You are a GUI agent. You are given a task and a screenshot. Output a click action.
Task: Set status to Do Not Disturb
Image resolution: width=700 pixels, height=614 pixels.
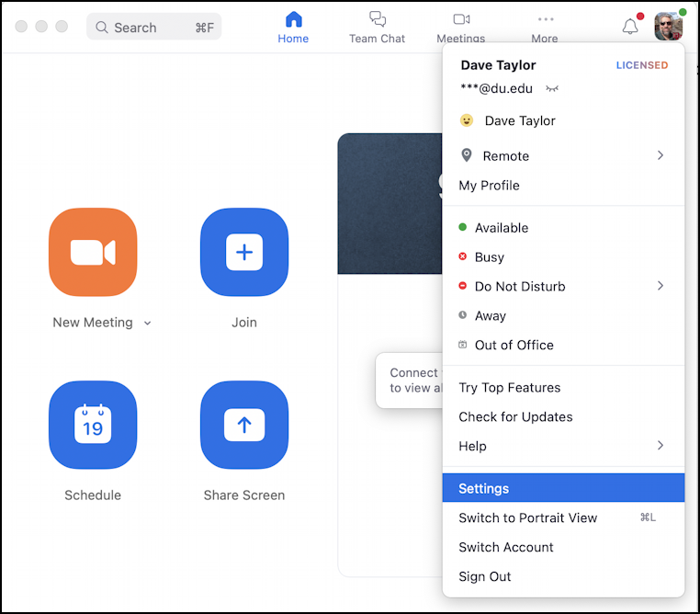pos(563,286)
